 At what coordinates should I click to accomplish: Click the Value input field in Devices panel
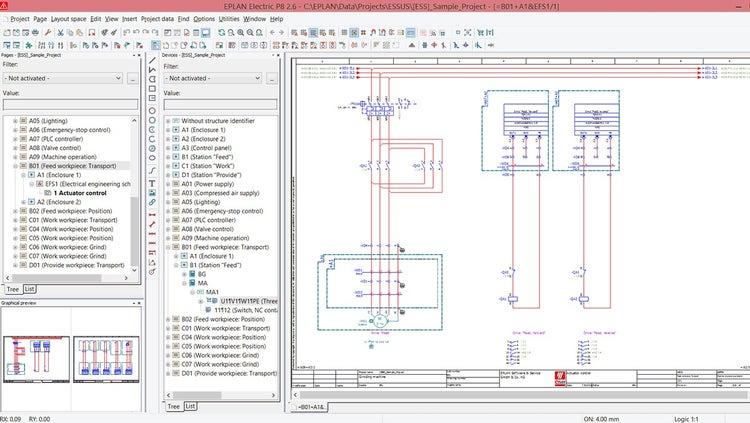(221, 102)
